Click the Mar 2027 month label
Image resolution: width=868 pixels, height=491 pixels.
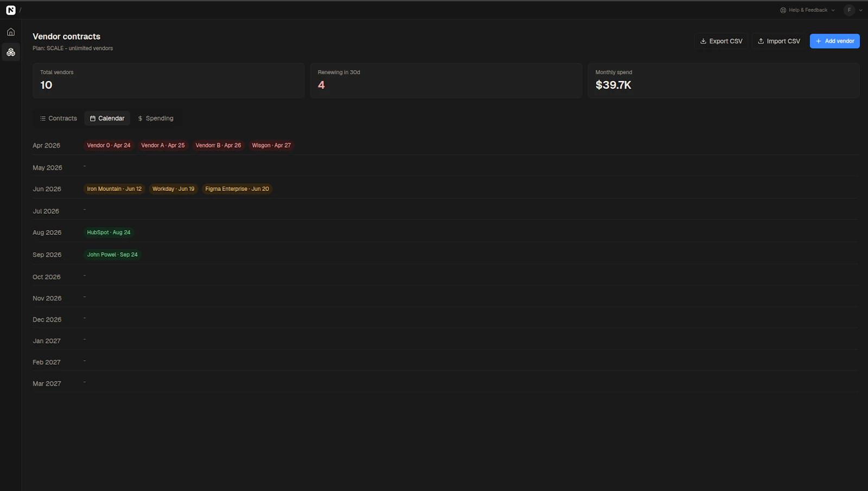pyautogui.click(x=47, y=384)
